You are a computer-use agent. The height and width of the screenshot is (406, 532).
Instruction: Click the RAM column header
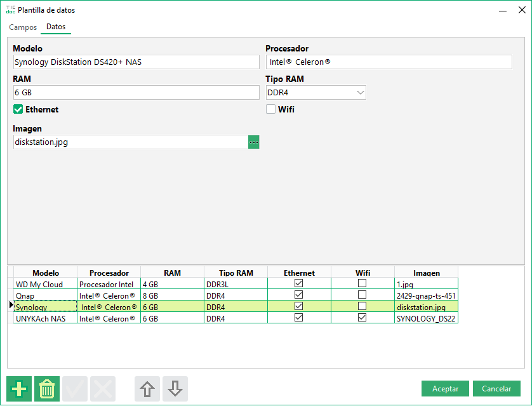[x=172, y=273]
